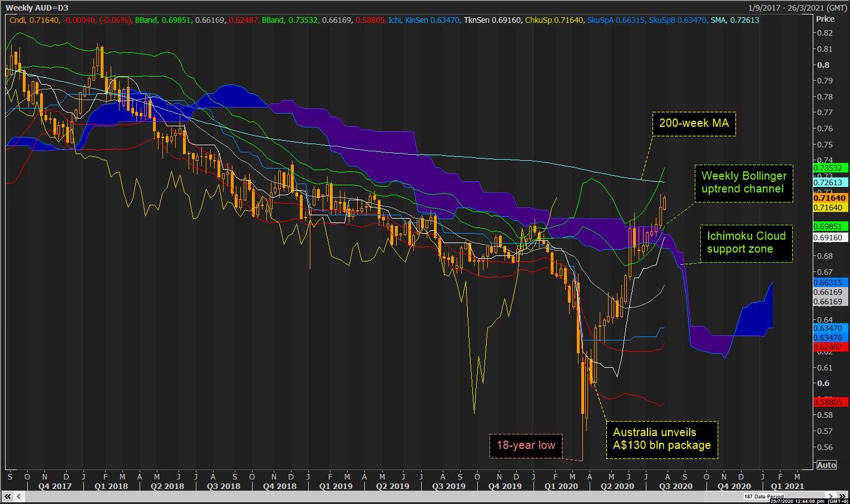Viewport: 850px width, 504px height.
Task: Select the SkuSpB 0.63470 legend entry
Action: (x=679, y=20)
